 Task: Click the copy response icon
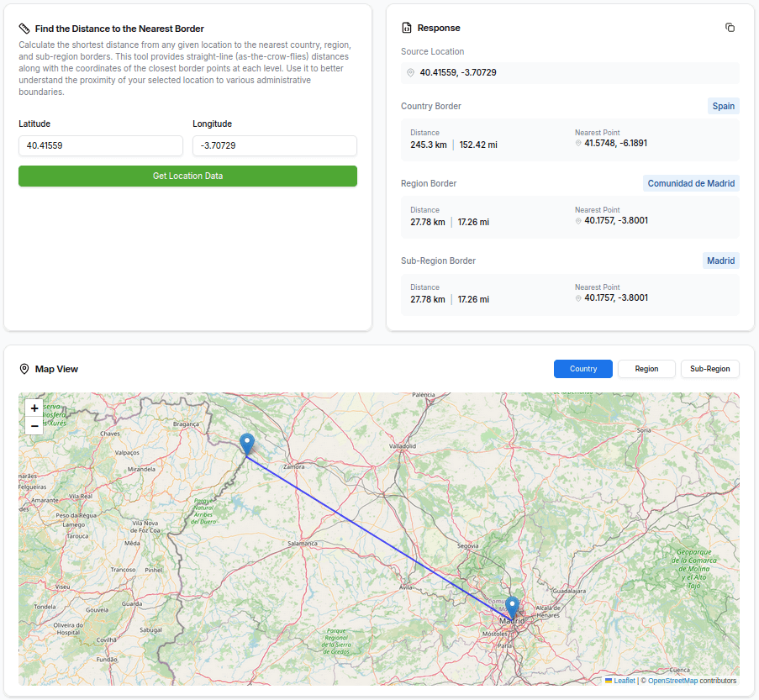pos(730,28)
